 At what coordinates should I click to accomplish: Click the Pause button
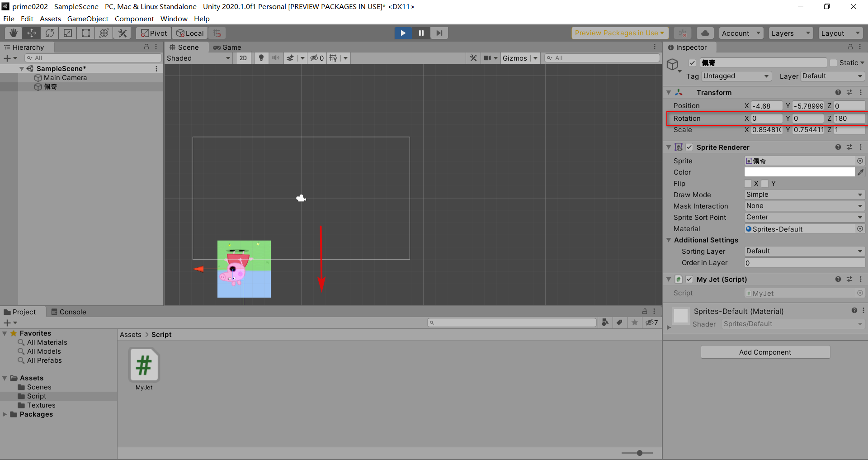pyautogui.click(x=421, y=33)
